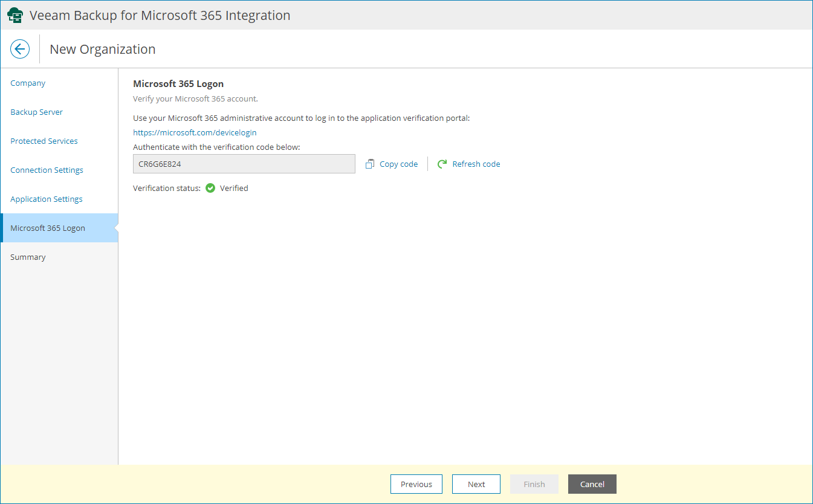Switch to the Application Settings step
Image resolution: width=813 pixels, height=504 pixels.
tap(46, 199)
